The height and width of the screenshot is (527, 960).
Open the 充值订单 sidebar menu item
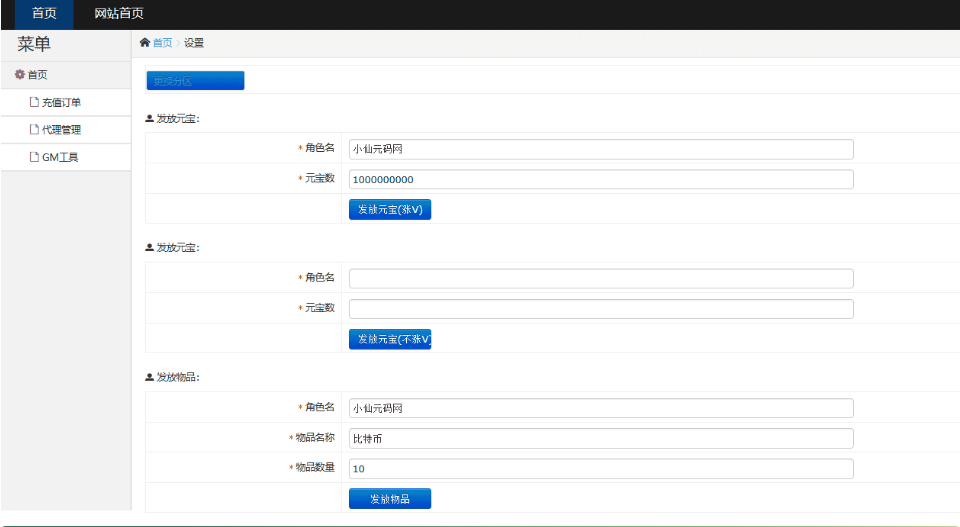coord(62,102)
